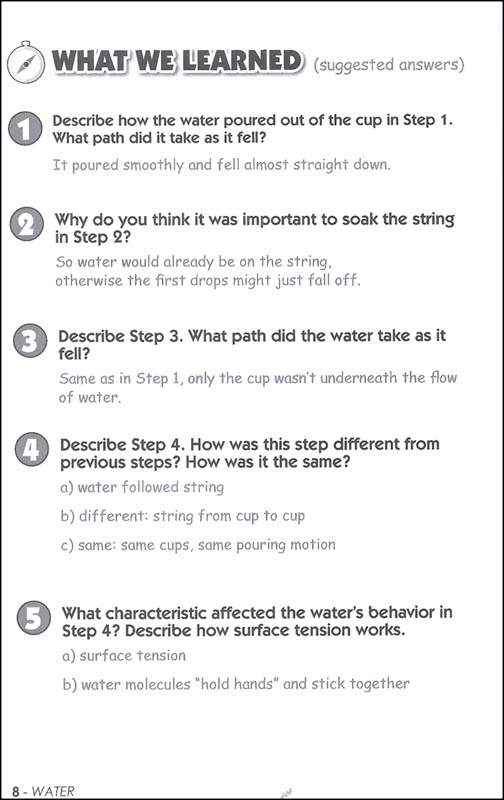This screenshot has width=504, height=800.
Task: Click the number 2 circle icon
Action: click(27, 224)
